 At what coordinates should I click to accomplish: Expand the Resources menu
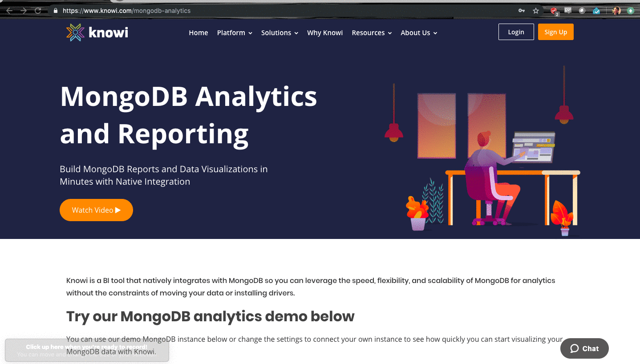(x=372, y=32)
